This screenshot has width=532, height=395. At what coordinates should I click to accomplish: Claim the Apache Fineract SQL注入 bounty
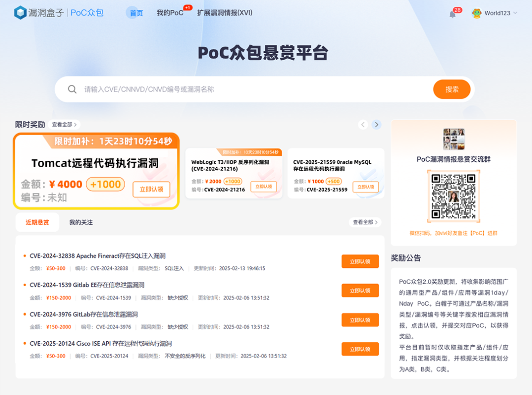[x=360, y=261]
